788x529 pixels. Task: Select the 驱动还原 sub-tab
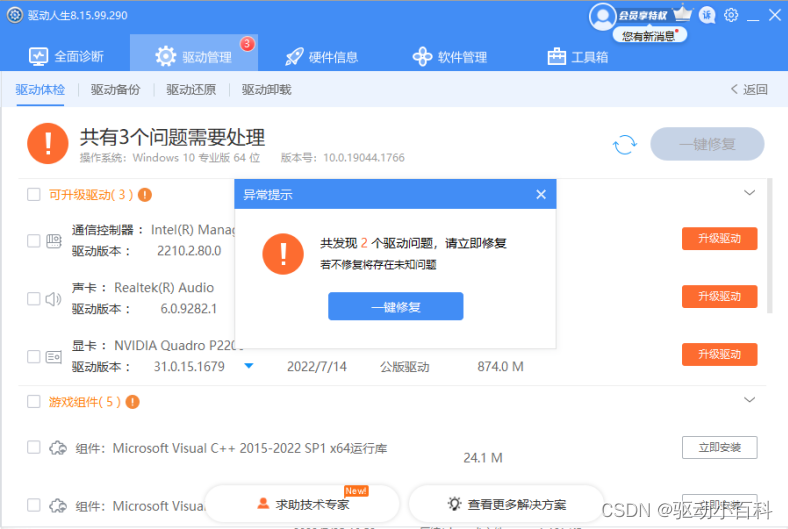click(191, 90)
